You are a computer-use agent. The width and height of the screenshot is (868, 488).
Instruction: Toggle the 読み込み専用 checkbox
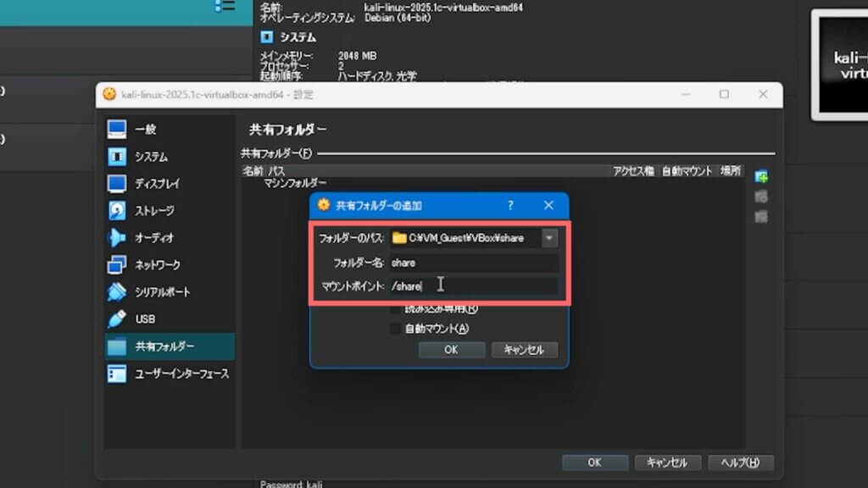click(395, 308)
